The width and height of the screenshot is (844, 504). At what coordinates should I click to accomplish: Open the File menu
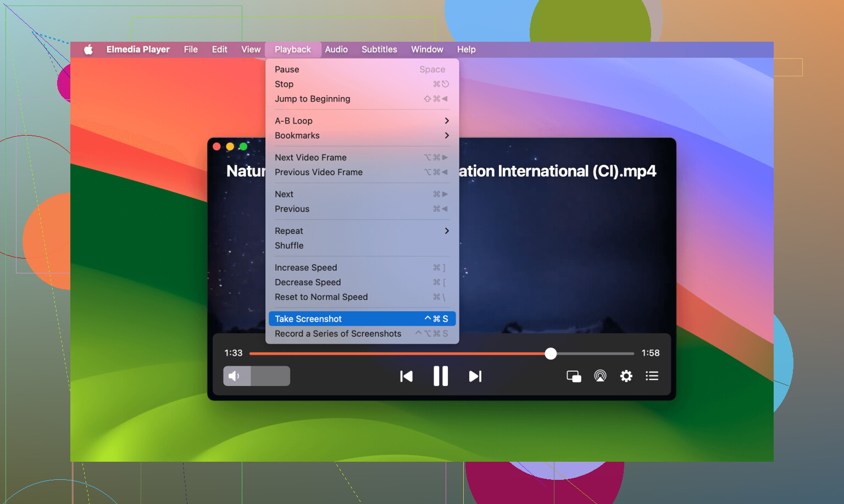tap(191, 49)
